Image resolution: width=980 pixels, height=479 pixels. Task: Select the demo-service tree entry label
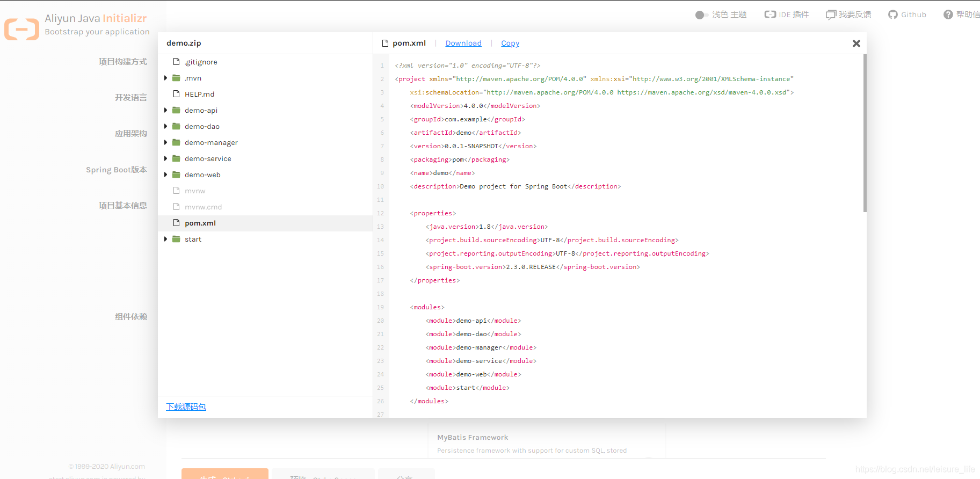pos(208,158)
